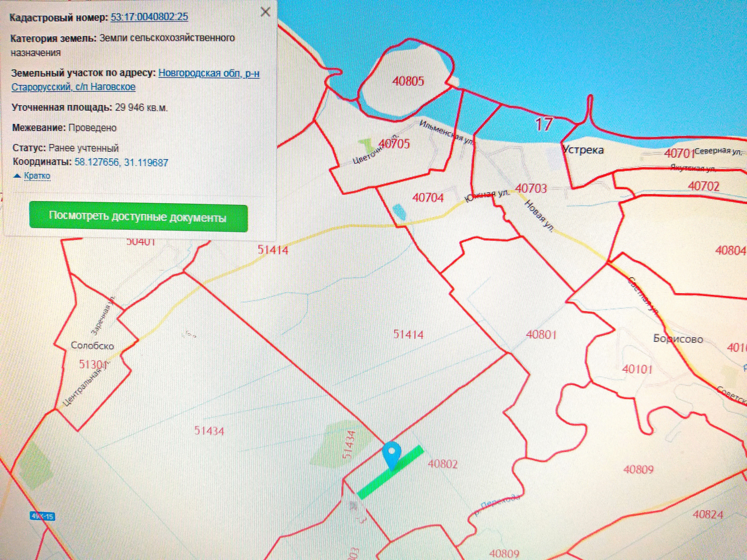Click the blue location pin marker
Viewport: 747px width, 560px height.
pos(391,453)
